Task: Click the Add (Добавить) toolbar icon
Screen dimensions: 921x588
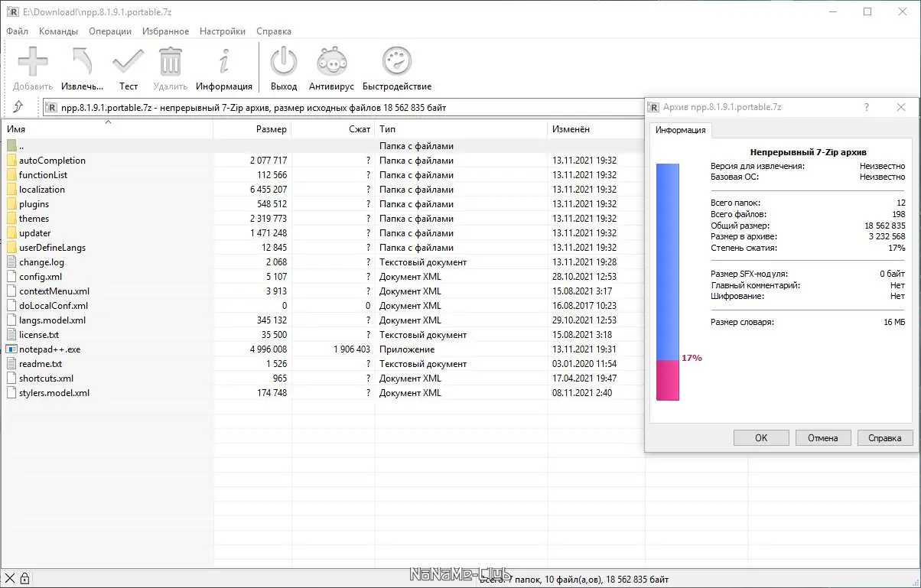Action: coord(33,61)
